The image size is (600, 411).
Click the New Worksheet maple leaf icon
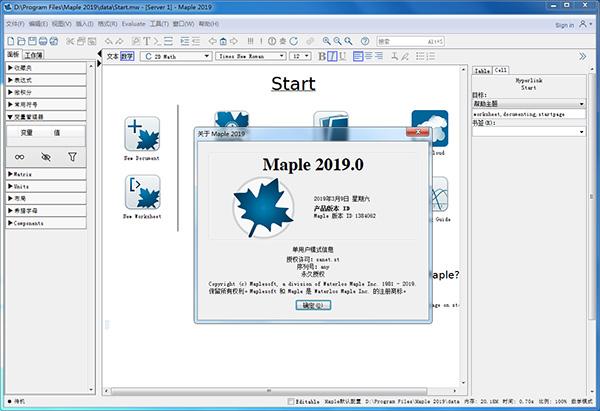coord(142,192)
